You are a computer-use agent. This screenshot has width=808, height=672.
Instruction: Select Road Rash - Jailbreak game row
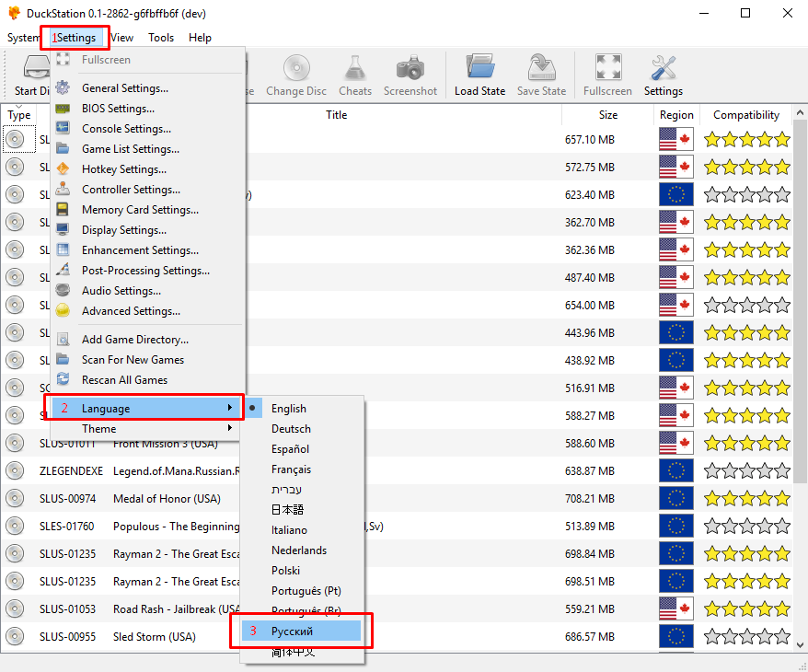(177, 608)
